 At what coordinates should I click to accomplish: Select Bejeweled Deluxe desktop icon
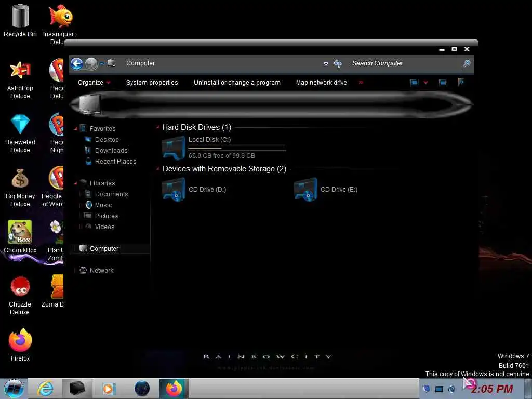click(20, 134)
